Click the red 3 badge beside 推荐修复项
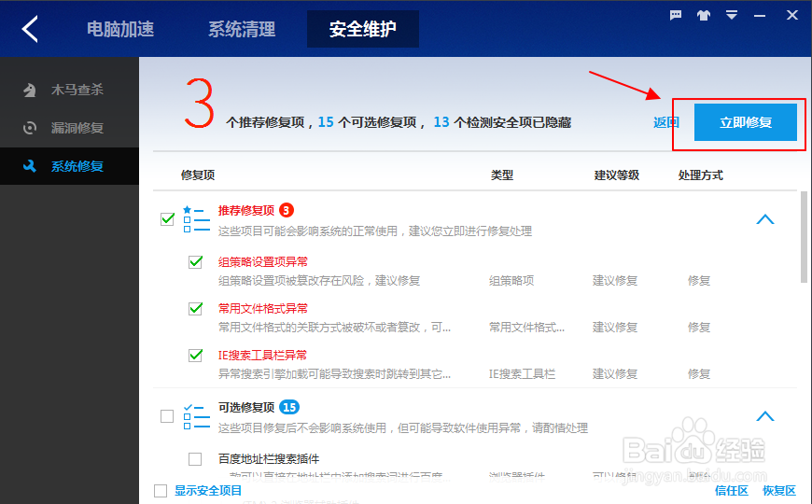 (287, 210)
